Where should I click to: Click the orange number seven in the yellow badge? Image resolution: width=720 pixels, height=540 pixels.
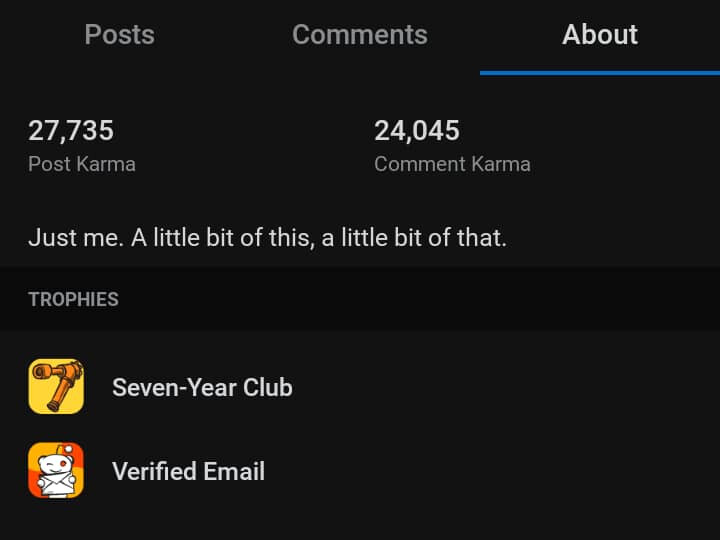[58, 386]
